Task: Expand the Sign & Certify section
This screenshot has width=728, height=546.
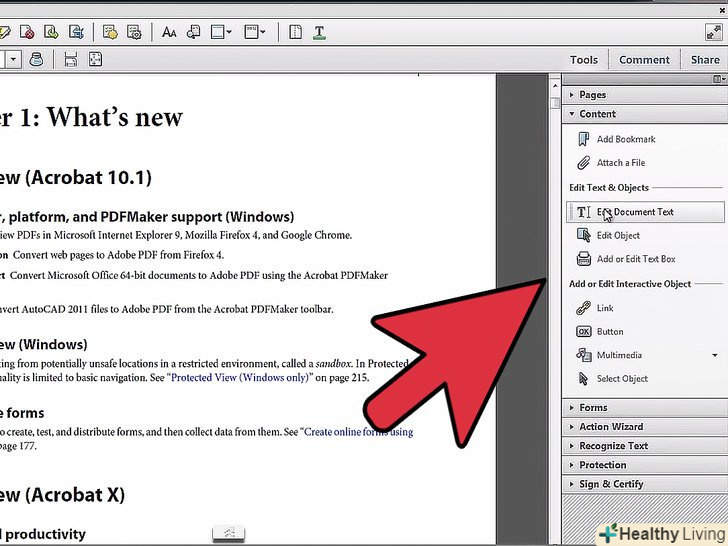Action: [x=644, y=484]
